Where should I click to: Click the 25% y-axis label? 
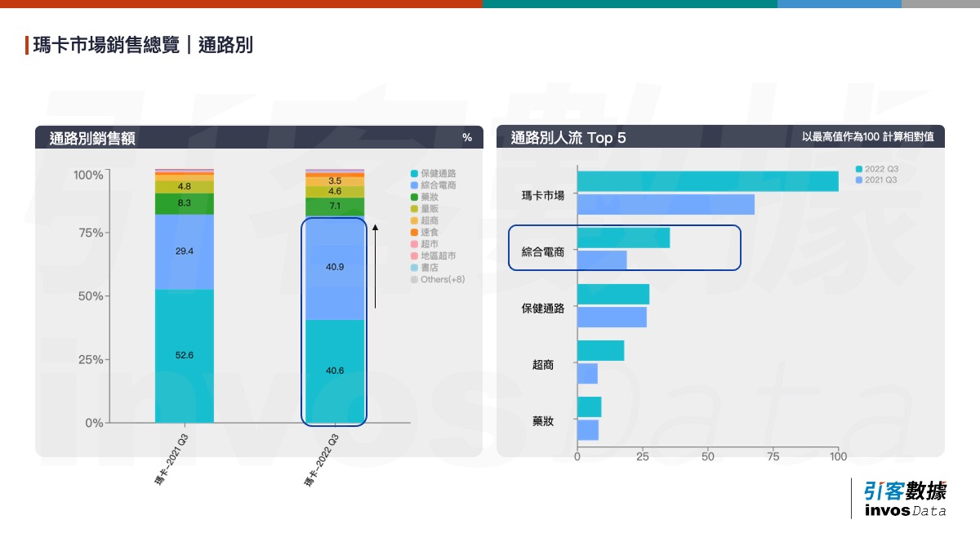91,359
